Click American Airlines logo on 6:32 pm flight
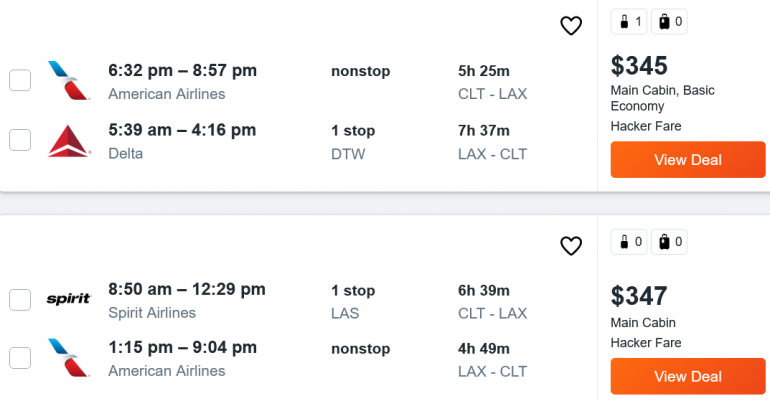Viewport: 770px width, 401px height. [x=68, y=81]
